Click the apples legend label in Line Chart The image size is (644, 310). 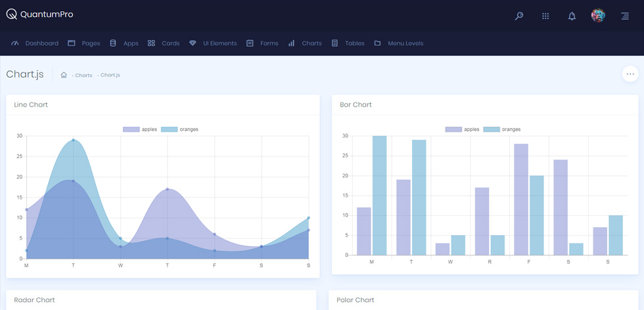click(149, 129)
